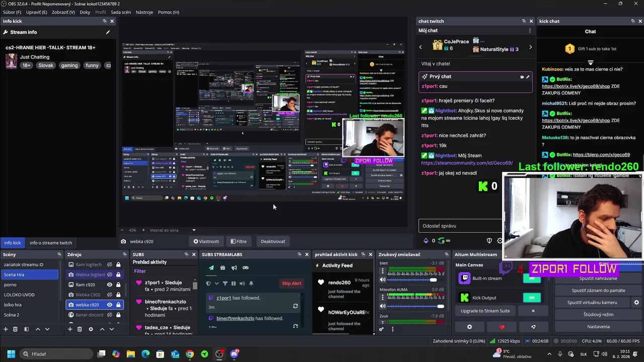644x362 pixels.
Task: Mute the Mikrofon AUMA channel
Action: point(382,306)
